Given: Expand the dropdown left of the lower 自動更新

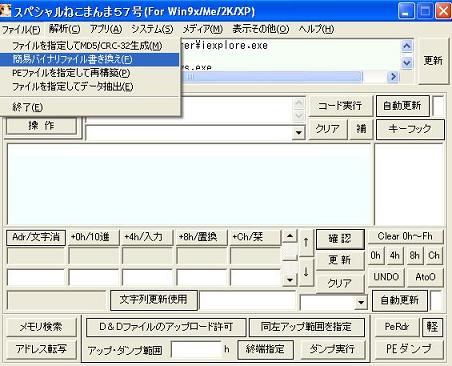Looking at the screenshot, I should (x=361, y=303).
